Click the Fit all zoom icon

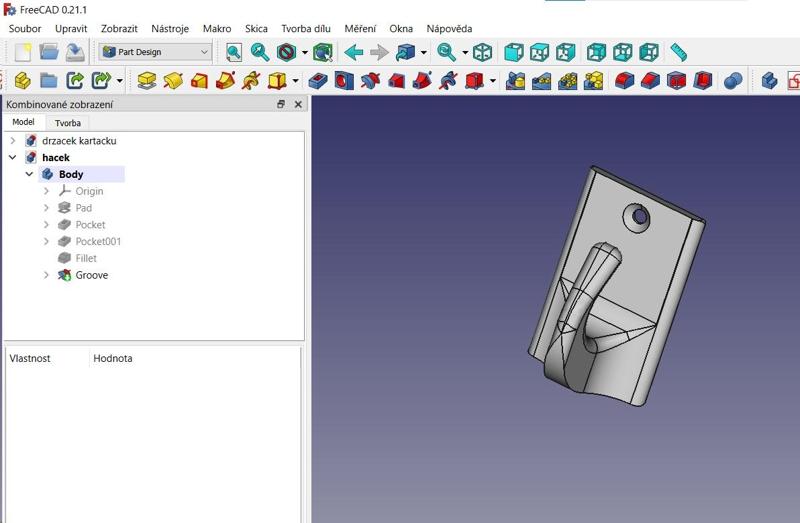click(234, 52)
